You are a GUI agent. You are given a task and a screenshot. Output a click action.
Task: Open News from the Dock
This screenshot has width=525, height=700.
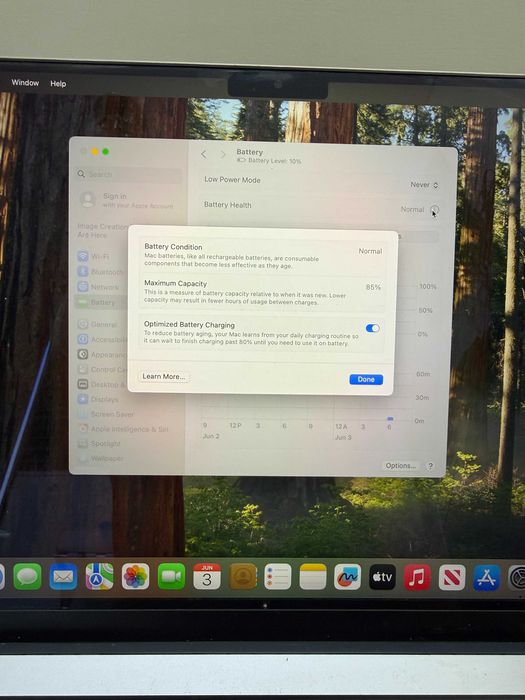tap(452, 577)
